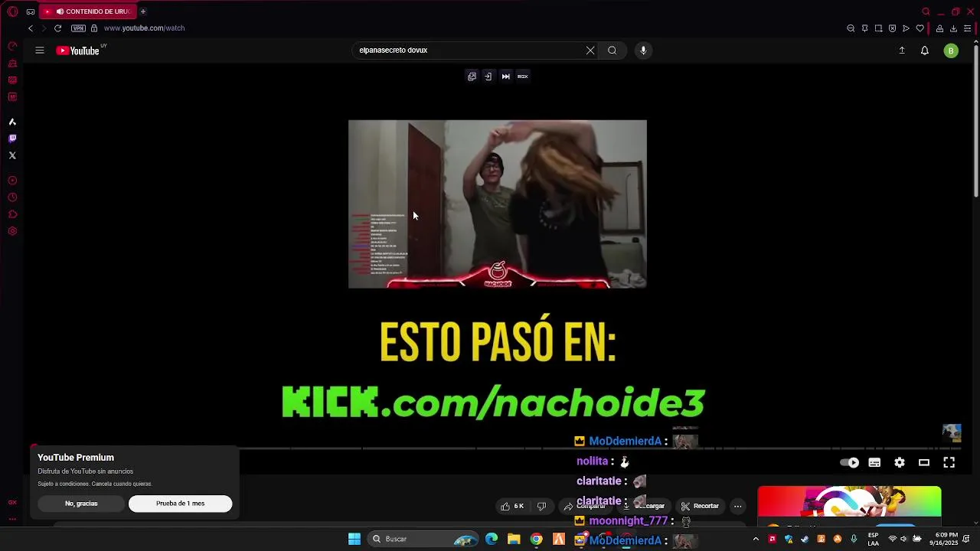Open the green B account avatar
This screenshot has width=980, height=551.
[951, 51]
